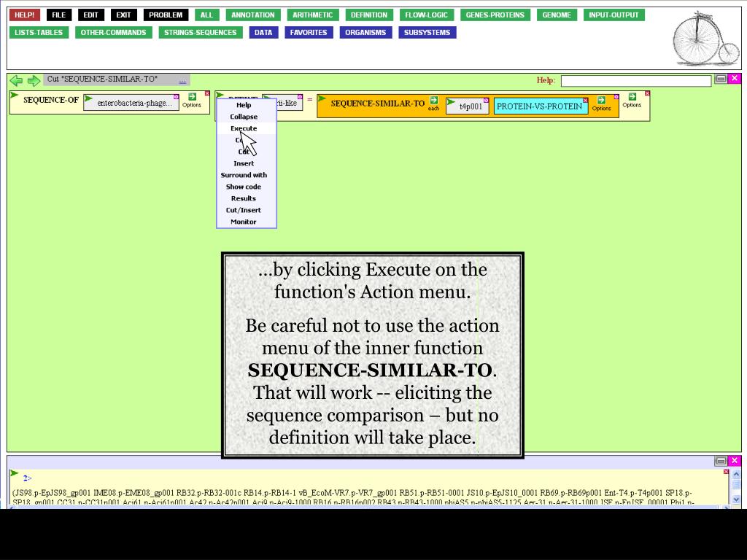
Task: Minimize the results pane
Action: click(721, 461)
